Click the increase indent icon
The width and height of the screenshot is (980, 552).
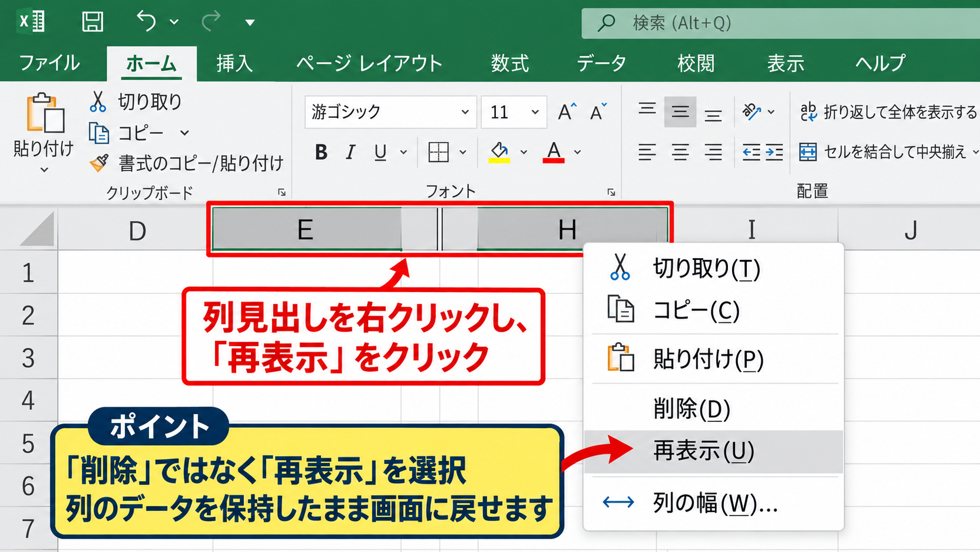[x=774, y=153]
